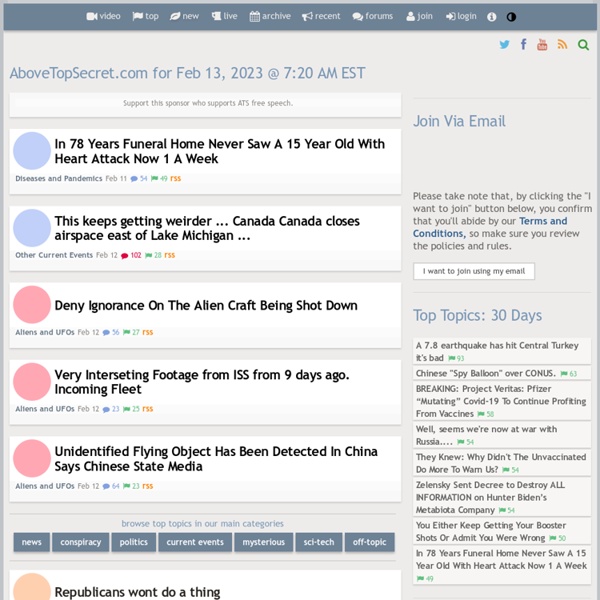Viewport: 600px width, 600px height.
Task: Open the RSS feed icon in header
Action: (x=562, y=44)
